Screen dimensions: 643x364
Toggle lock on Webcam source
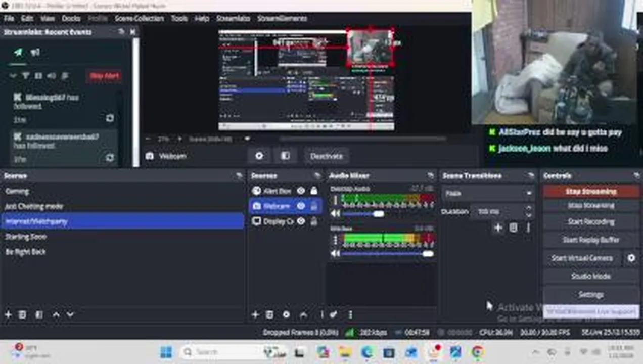point(314,206)
